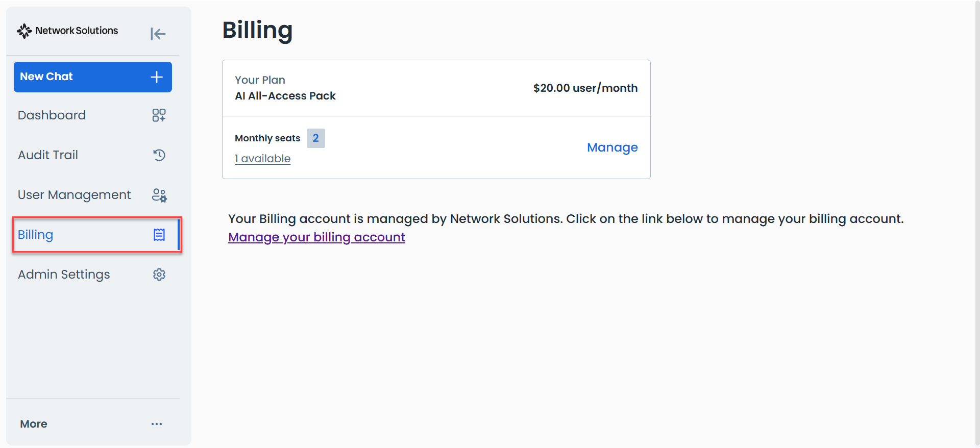
Task: Click the Billing receipt icon
Action: pos(159,235)
